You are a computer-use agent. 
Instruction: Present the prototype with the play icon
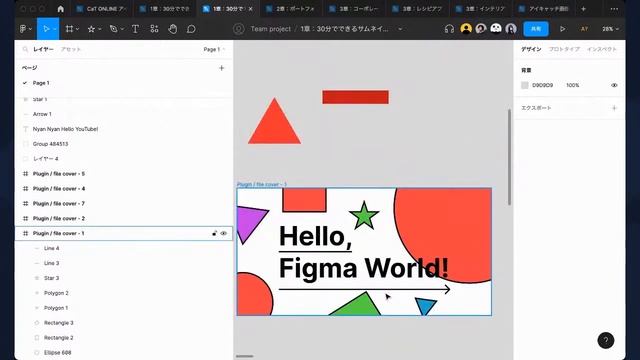pyautogui.click(x=562, y=29)
